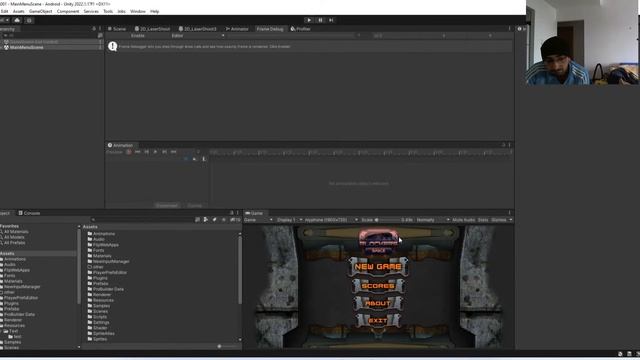Switch to the Console tab
Screen dimensions: 640x360
pyautogui.click(x=29, y=213)
